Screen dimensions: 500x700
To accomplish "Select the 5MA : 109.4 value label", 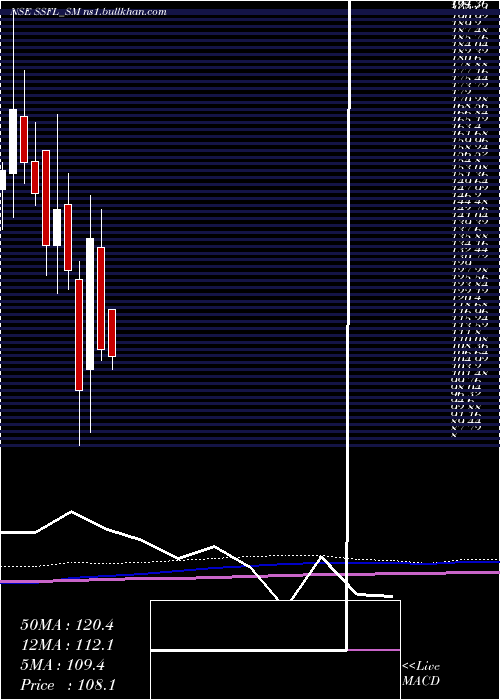I will coord(62,665).
